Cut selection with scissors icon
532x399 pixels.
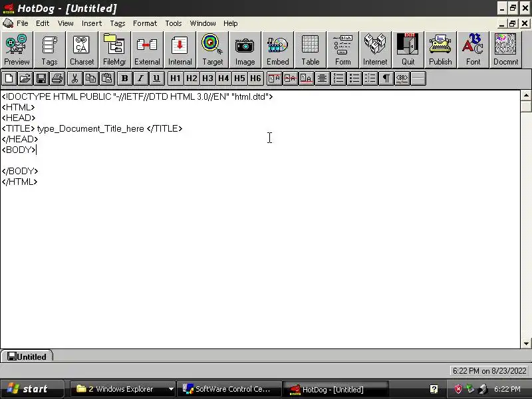click(x=74, y=78)
